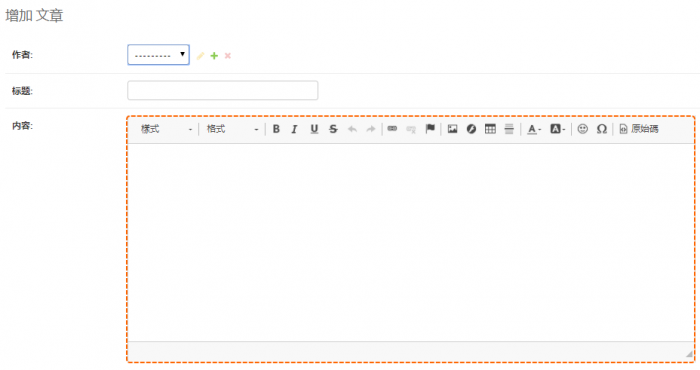Image resolution: width=700 pixels, height=370 pixels.
Task: Insert a table into the editor
Action: (490, 129)
